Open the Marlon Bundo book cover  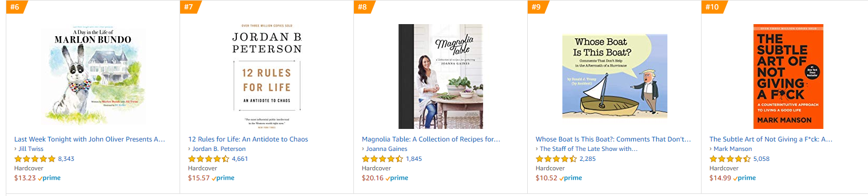(x=93, y=77)
